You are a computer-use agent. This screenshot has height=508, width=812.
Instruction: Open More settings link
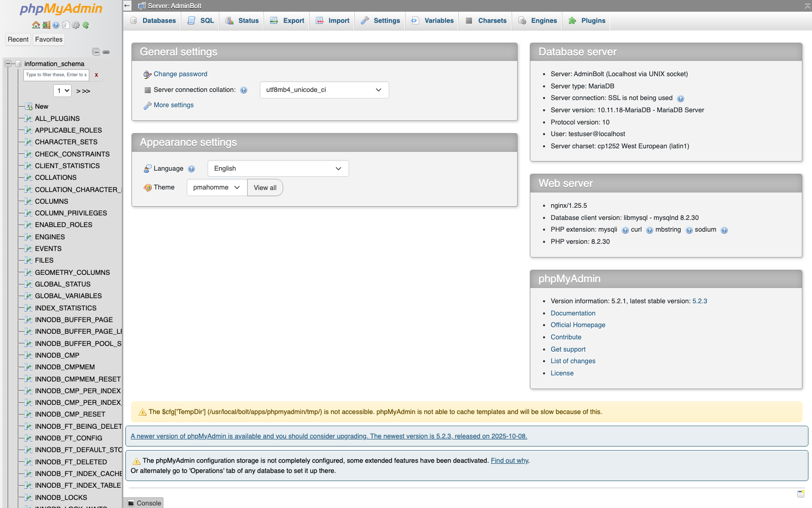tap(174, 105)
